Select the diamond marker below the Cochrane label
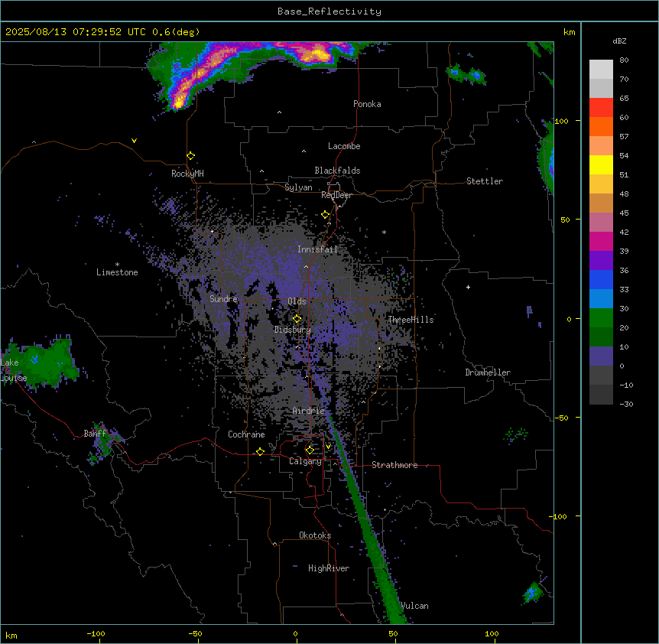Viewport: 659px width, 644px height. 260,451
